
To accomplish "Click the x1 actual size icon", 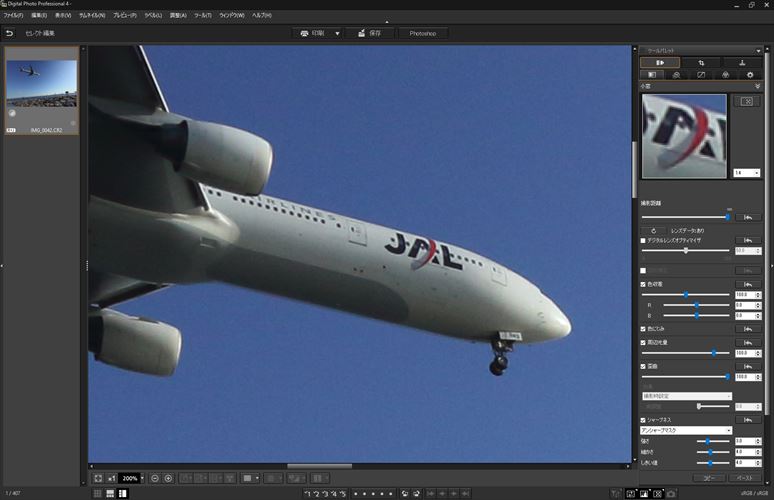I will pos(112,478).
